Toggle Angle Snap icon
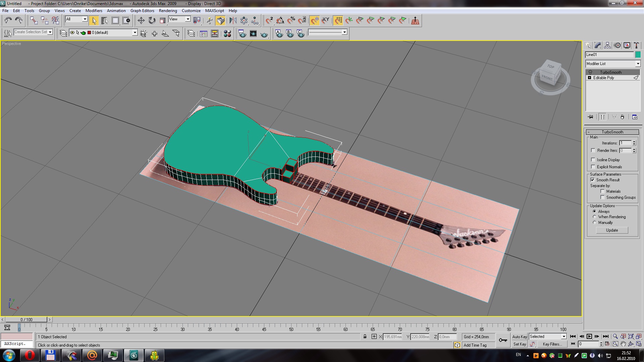Viewport: 644px width, 362px height. point(280,21)
